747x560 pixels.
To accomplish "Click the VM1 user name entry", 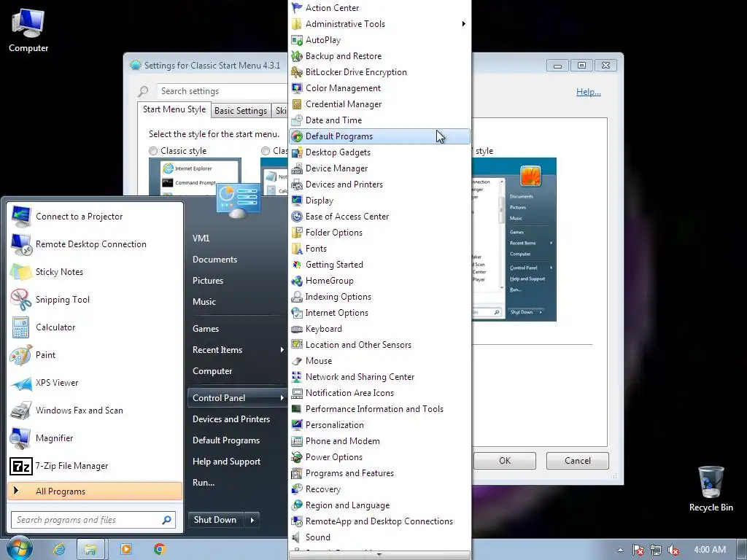I will [x=201, y=238].
